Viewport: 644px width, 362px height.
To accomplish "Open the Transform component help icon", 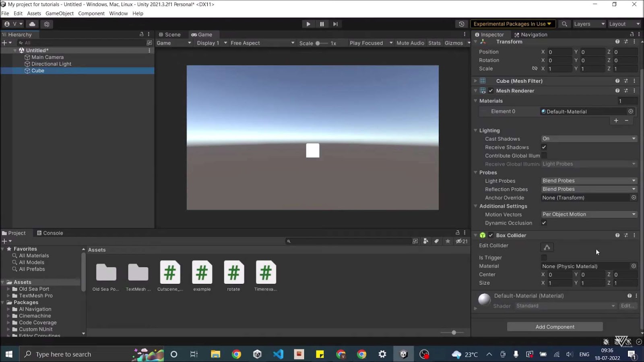I will point(617,42).
